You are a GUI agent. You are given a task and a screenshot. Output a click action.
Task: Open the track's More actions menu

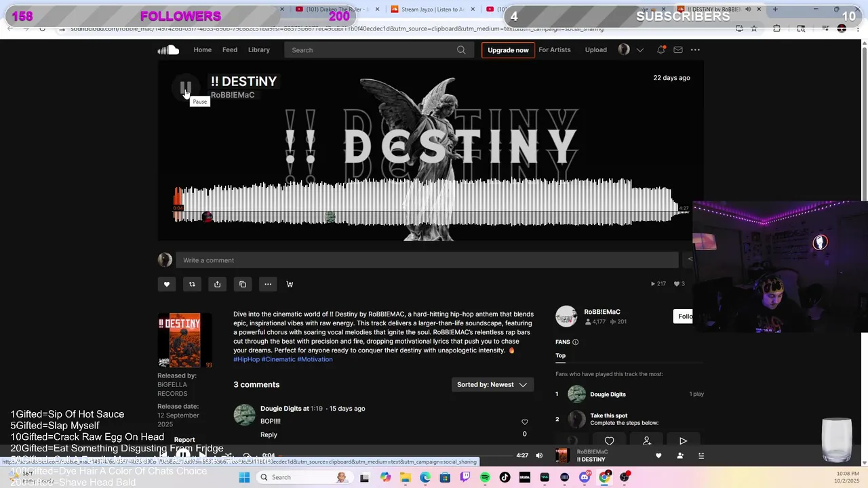click(x=268, y=284)
